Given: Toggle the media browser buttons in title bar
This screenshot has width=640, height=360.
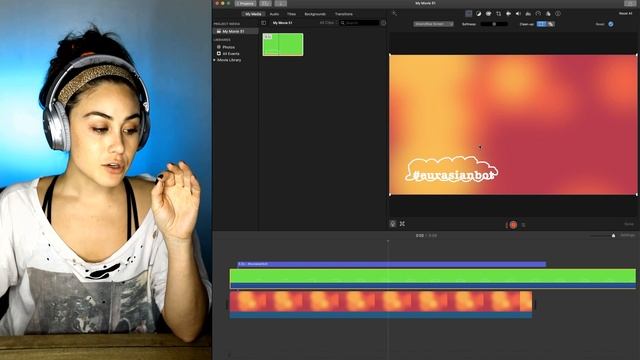Looking at the screenshot, I should 265,3.
